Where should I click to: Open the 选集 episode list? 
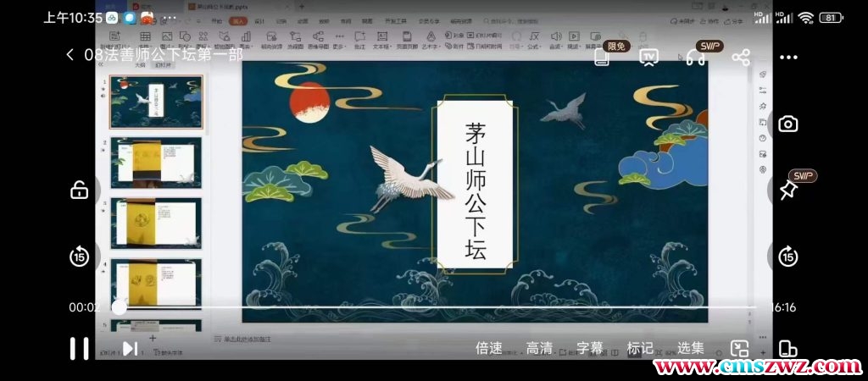click(691, 348)
